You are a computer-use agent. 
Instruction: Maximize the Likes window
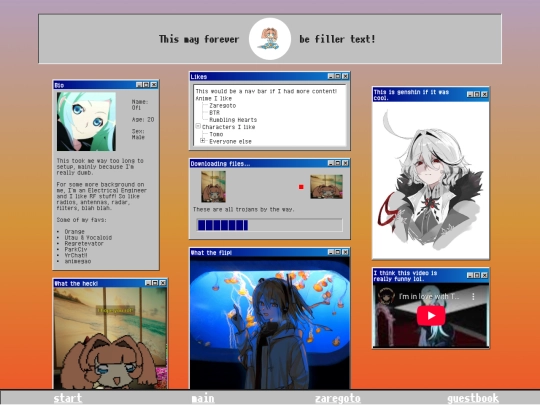click(338, 76)
